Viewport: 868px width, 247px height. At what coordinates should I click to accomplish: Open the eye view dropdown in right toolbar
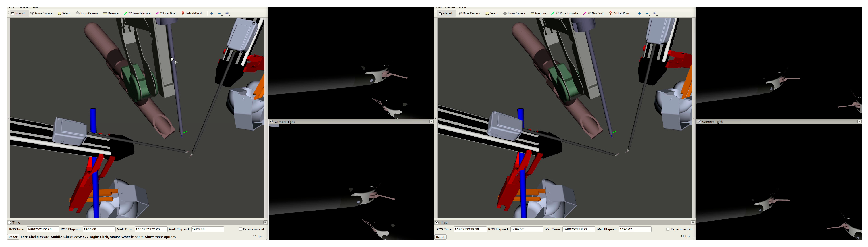point(655,13)
